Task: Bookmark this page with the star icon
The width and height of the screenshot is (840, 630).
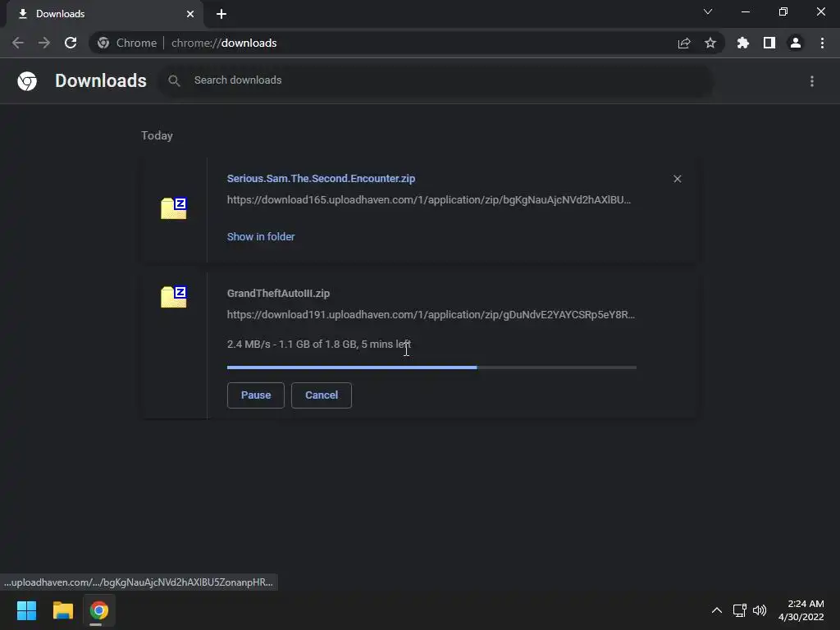Action: click(710, 43)
